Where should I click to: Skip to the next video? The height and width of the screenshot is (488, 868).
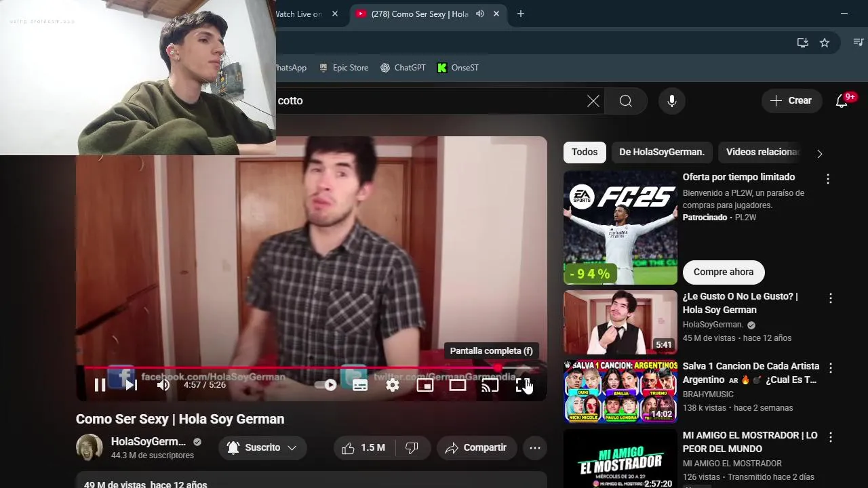[x=132, y=385]
